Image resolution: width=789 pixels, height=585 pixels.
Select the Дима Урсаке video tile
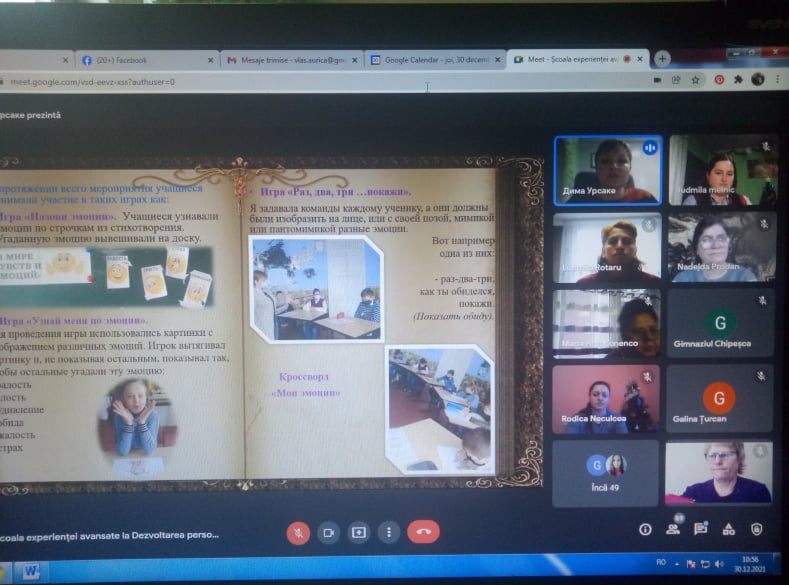pos(606,170)
